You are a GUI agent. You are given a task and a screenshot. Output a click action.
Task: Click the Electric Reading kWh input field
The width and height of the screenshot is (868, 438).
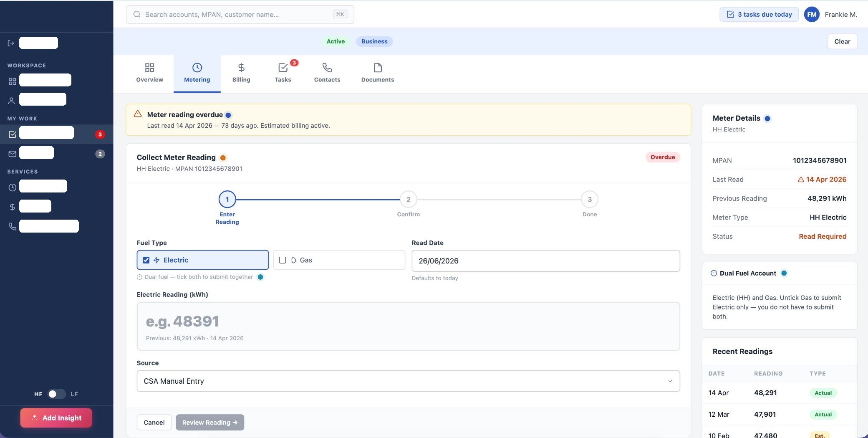[408, 326]
